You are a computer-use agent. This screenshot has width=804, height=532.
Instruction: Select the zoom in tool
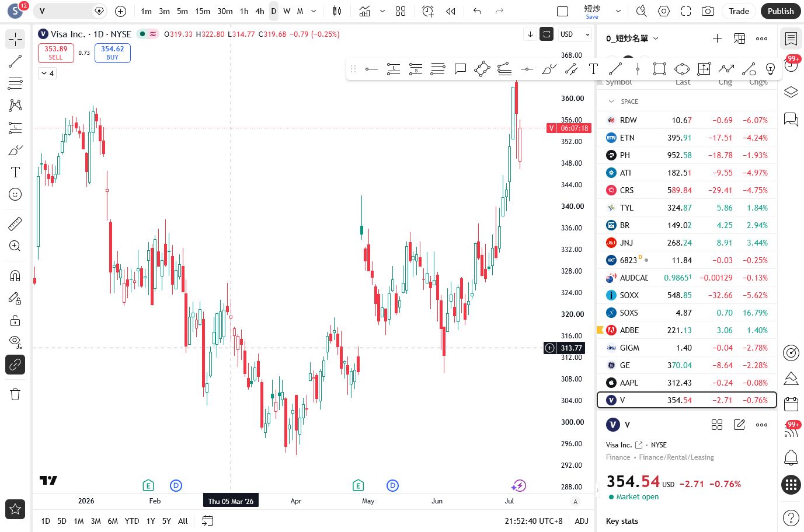[x=15, y=246]
